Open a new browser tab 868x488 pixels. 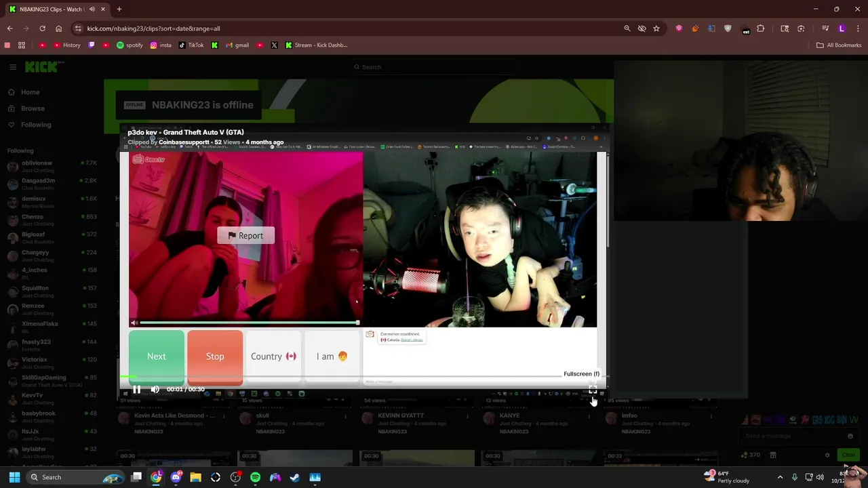pos(119,9)
